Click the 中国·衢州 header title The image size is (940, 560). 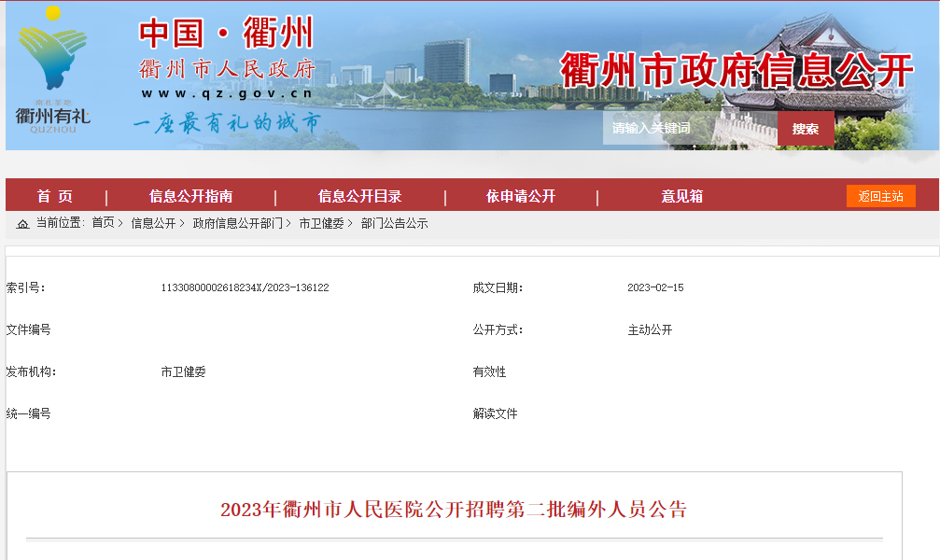click(x=227, y=34)
